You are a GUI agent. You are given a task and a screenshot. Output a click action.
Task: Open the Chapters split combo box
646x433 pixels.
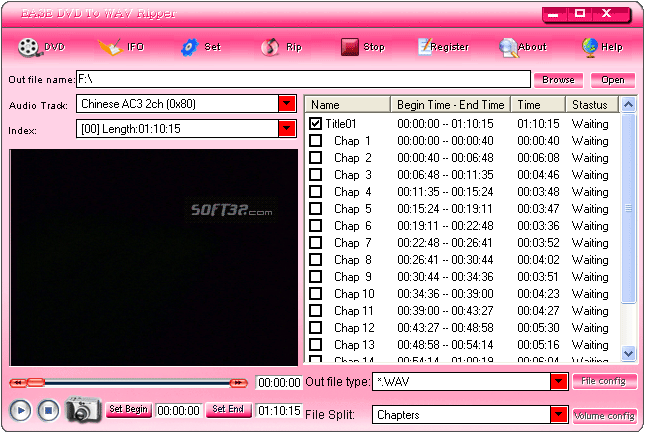click(x=470, y=414)
